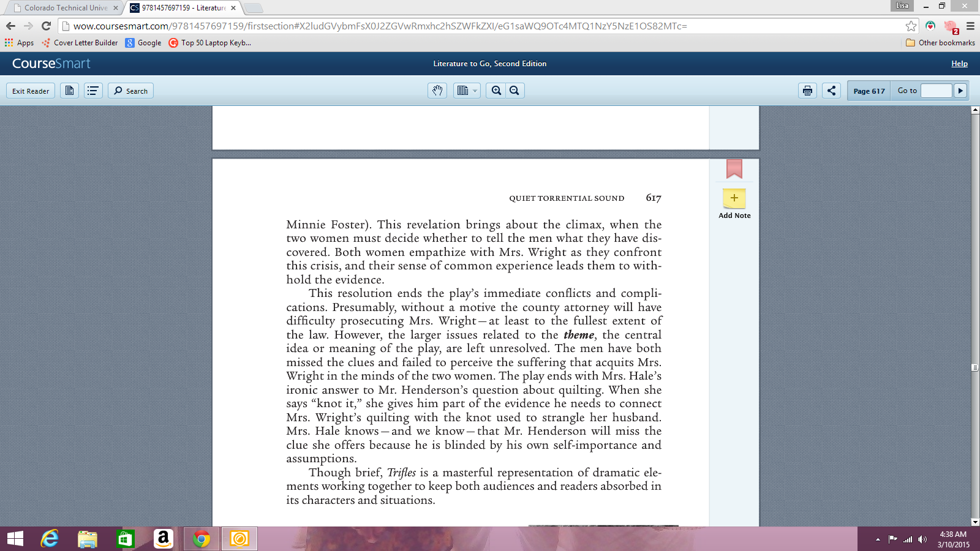The height and width of the screenshot is (551, 980).
Task: Show hidden system tray icons
Action: click(x=878, y=539)
